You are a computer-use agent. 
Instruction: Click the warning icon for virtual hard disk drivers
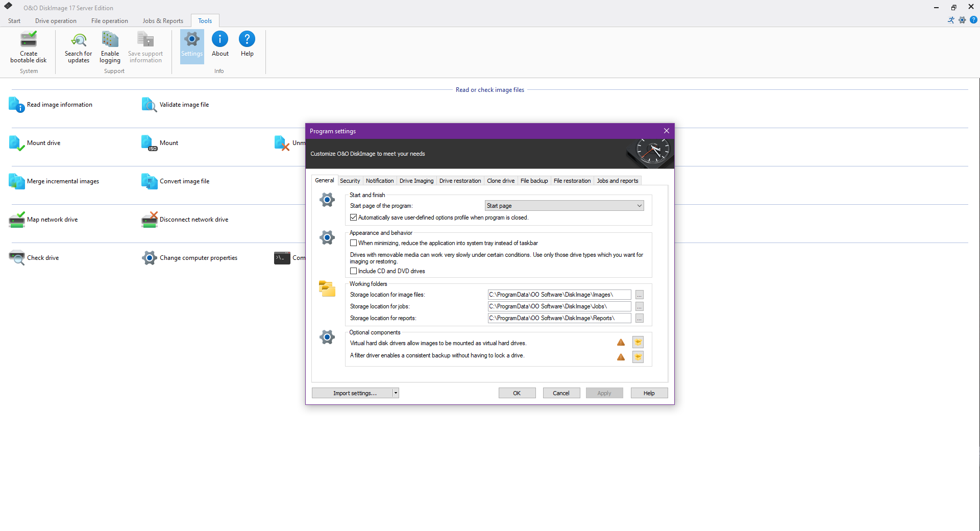point(621,343)
